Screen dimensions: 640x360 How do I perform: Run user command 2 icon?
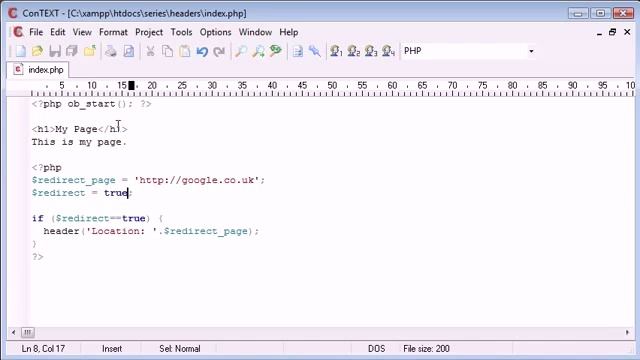[353, 51]
